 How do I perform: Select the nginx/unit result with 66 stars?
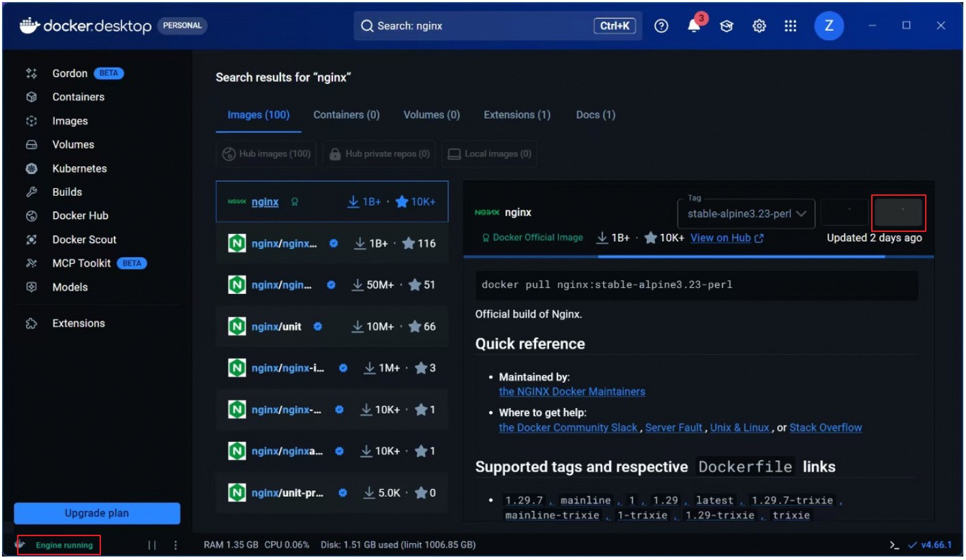[332, 327]
